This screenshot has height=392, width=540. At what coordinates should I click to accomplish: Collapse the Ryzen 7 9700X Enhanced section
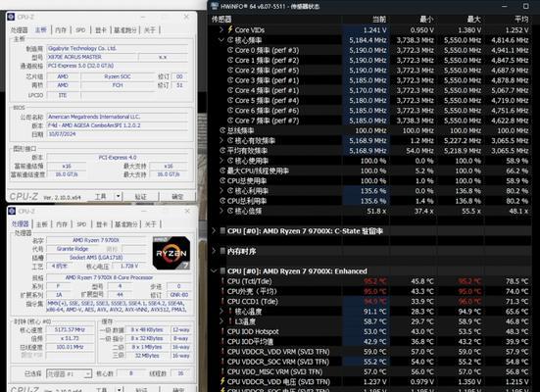click(x=214, y=271)
